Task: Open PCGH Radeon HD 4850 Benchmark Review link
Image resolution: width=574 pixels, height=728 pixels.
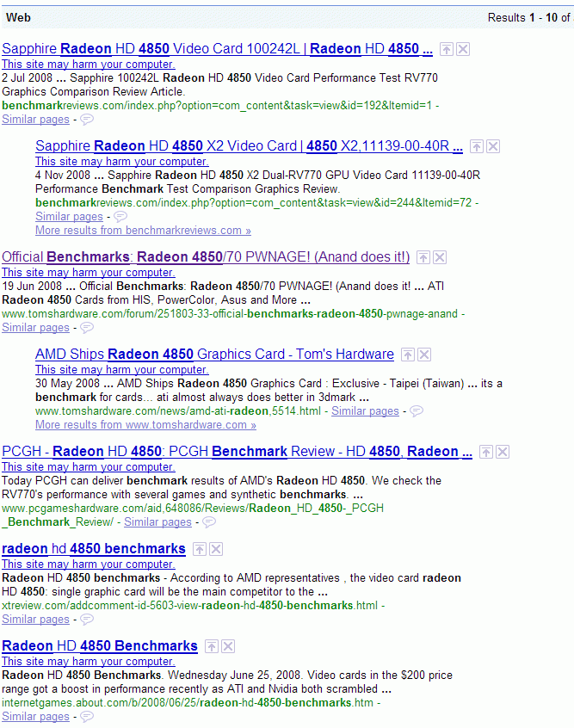Action: pyautogui.click(x=237, y=451)
